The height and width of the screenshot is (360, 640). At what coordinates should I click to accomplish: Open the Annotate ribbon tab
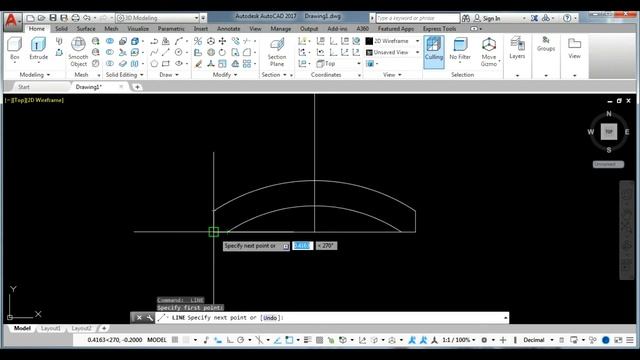[x=228, y=29]
